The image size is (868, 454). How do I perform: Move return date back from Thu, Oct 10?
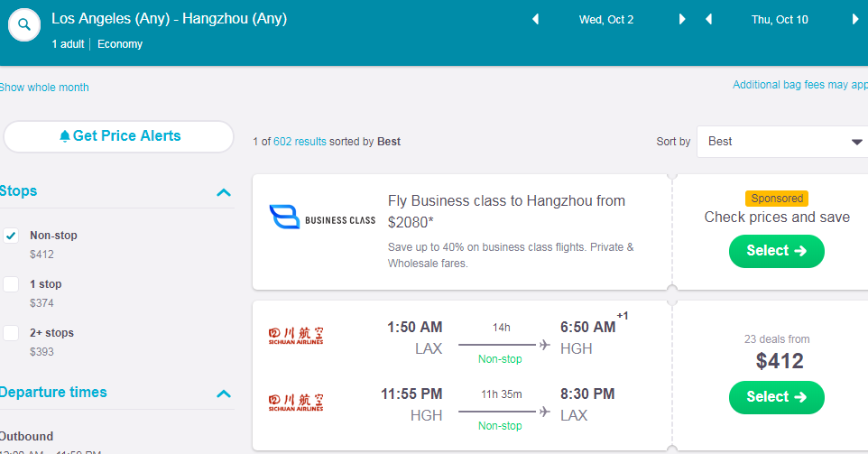708,19
